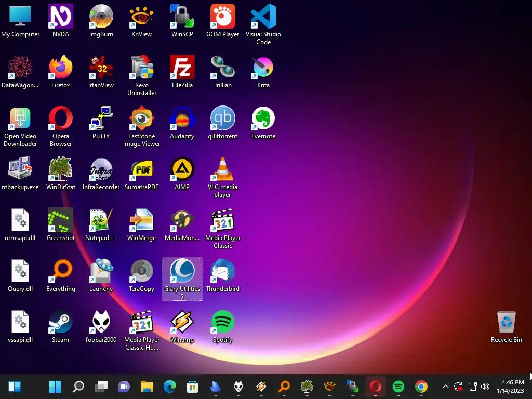This screenshot has height=399, width=532.
Task: Select the Spotify desktop icon
Action: coord(222,326)
